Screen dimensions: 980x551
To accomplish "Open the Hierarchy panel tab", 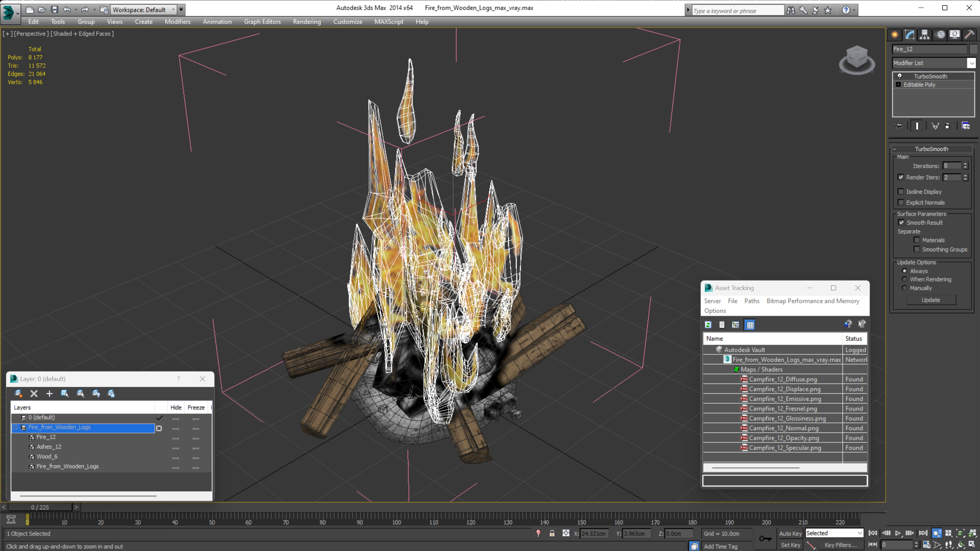I will (924, 35).
